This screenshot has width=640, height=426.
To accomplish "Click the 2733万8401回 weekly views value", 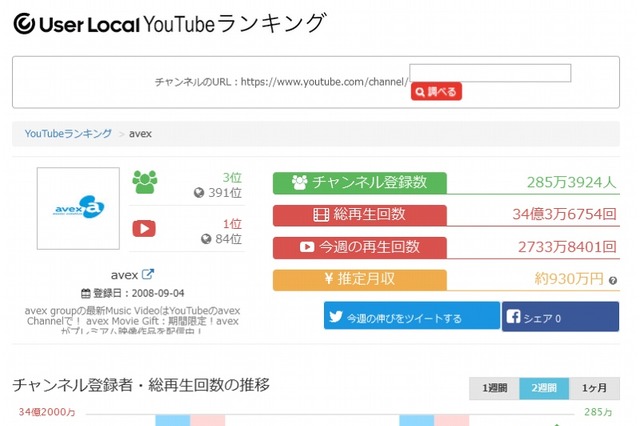I will pyautogui.click(x=567, y=247).
